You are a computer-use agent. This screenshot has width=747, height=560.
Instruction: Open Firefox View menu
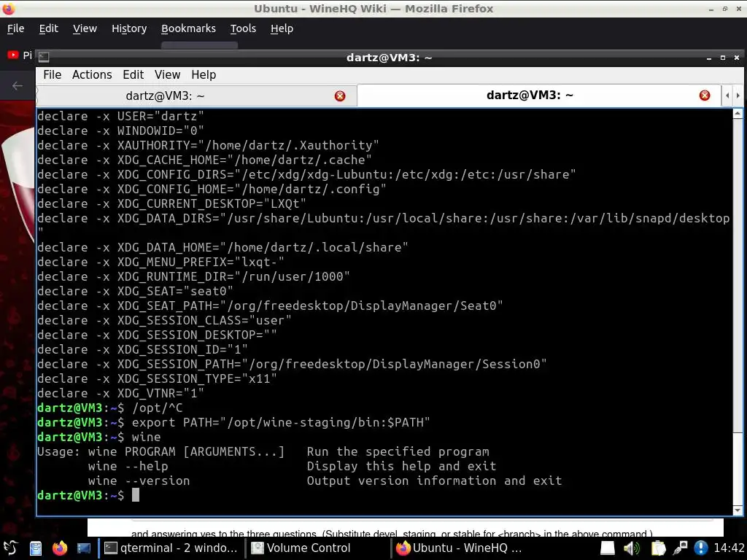coord(85,28)
